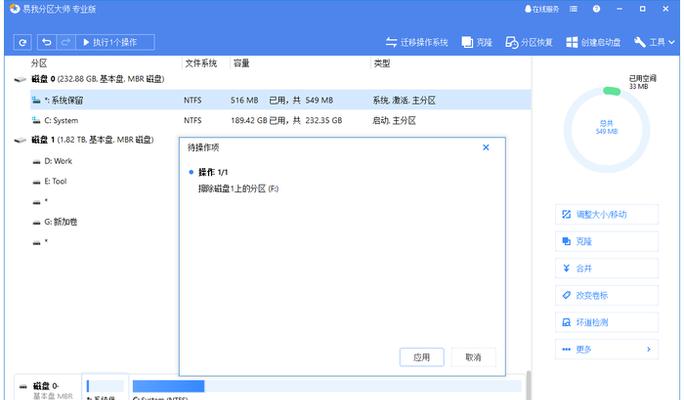The width and height of the screenshot is (684, 400).
Task: Open 分区恢复 partition recovery
Action: 529,42
